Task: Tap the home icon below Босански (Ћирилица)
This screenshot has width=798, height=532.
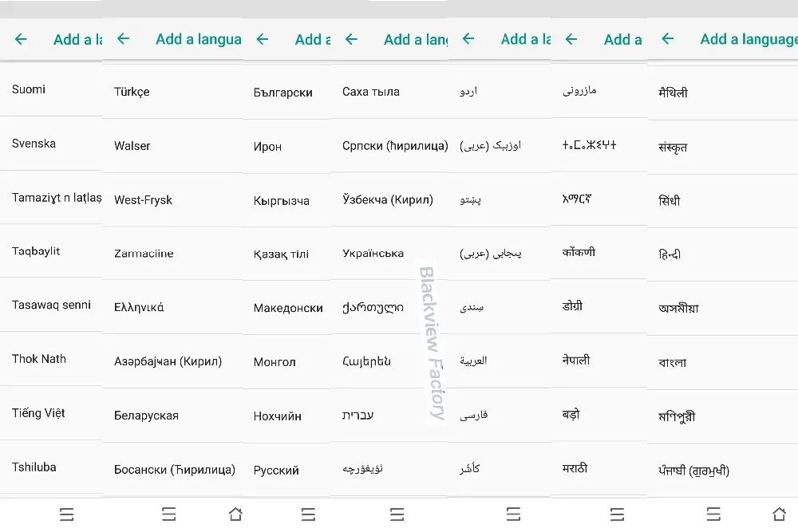Action: [235, 514]
